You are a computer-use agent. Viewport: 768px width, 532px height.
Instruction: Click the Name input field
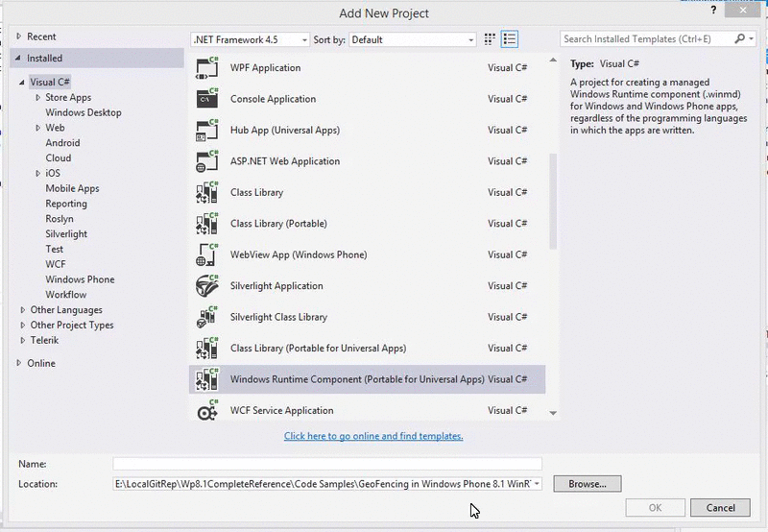[327, 464]
